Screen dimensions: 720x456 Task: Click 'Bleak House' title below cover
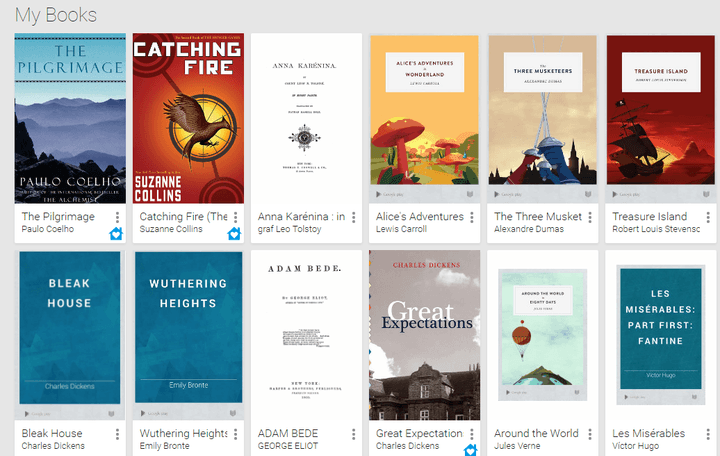click(52, 433)
